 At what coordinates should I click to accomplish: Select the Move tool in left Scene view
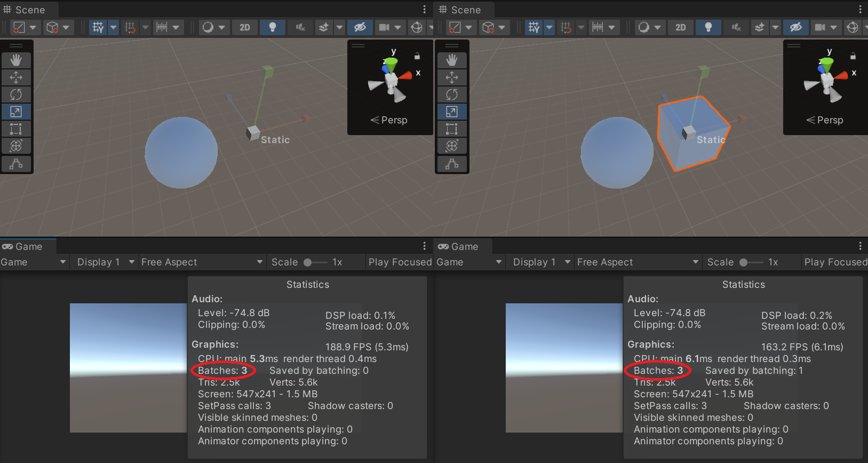click(x=16, y=77)
